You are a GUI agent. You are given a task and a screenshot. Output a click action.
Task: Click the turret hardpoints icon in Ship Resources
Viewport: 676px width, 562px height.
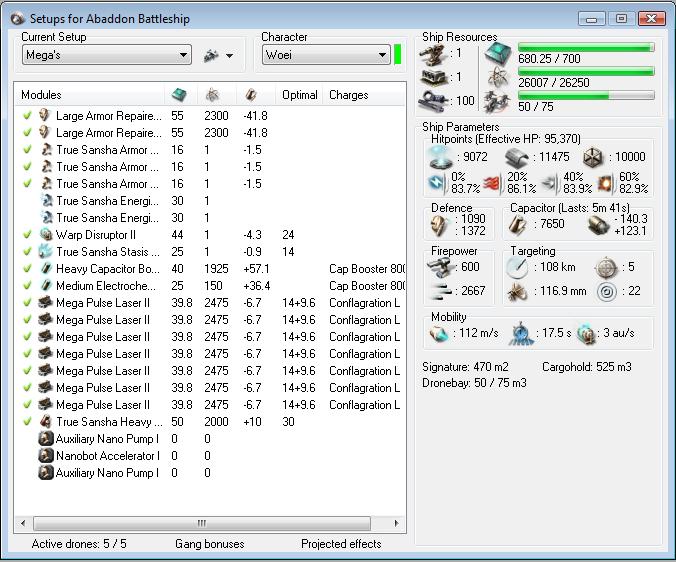tap(432, 55)
